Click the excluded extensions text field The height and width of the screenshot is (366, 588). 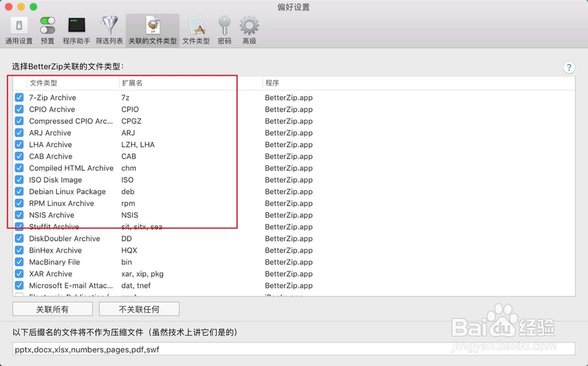coord(293,349)
